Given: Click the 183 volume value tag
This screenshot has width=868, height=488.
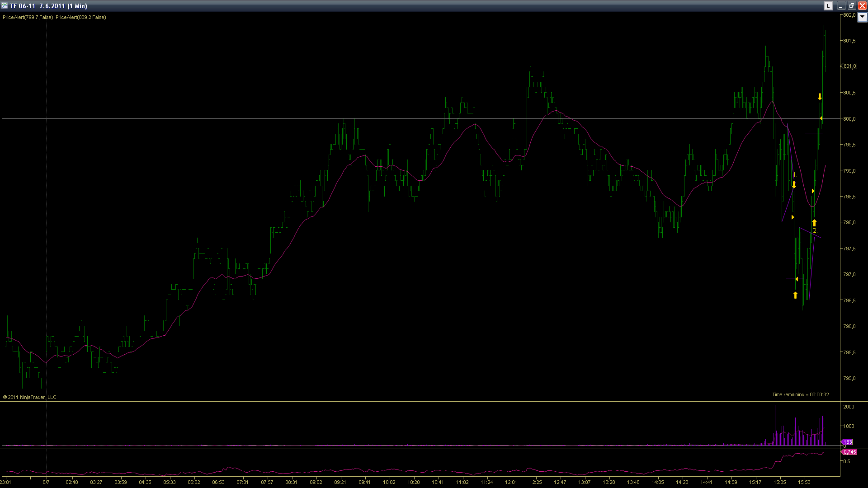Looking at the screenshot, I should (x=847, y=442).
